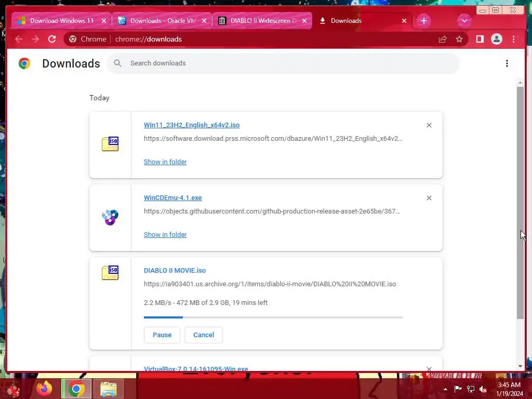Open a new tab with plus button
Viewport: 532px width, 399px height.
click(424, 21)
